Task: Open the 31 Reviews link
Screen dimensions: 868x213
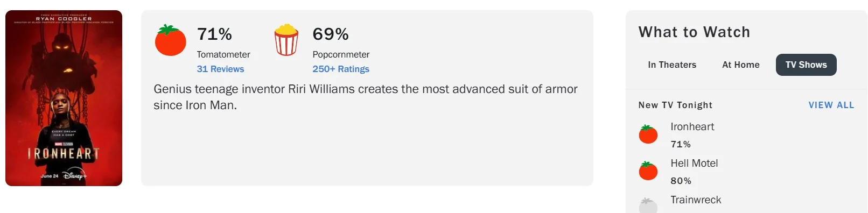Action: pos(220,69)
